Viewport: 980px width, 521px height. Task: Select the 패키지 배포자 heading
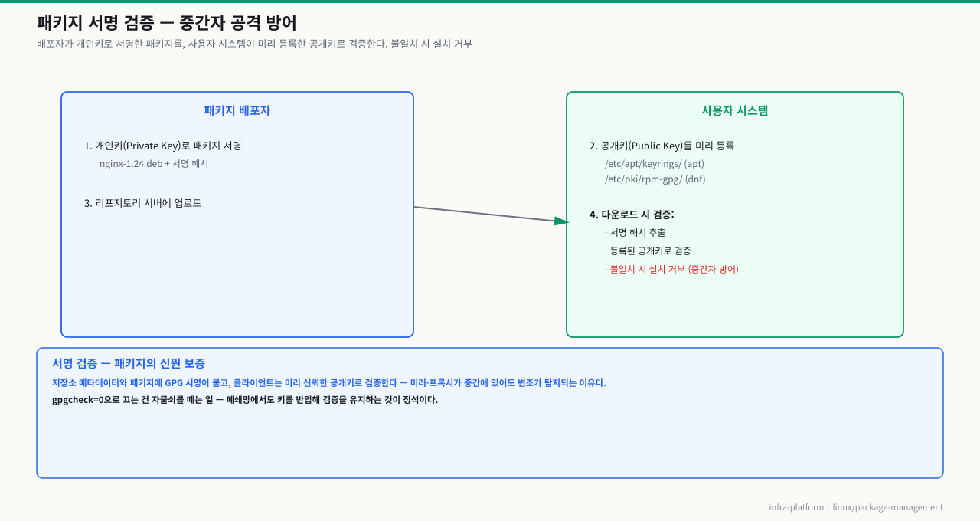point(237,110)
